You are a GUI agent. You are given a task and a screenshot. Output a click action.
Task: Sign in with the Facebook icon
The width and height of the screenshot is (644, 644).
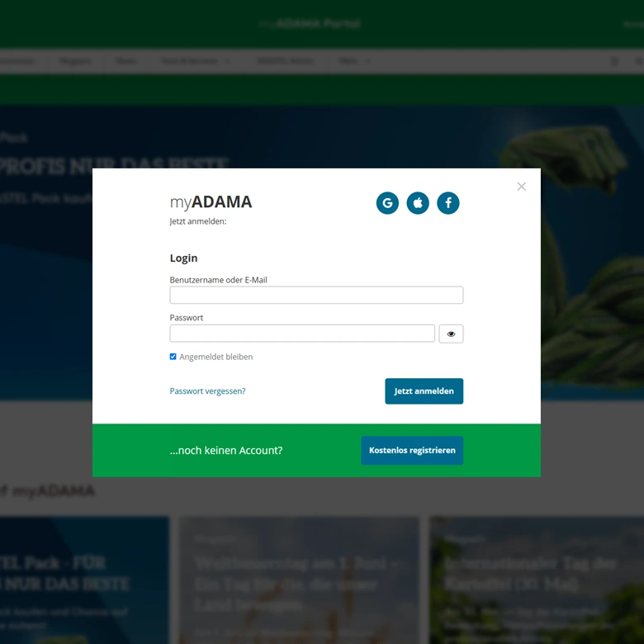[x=448, y=203]
